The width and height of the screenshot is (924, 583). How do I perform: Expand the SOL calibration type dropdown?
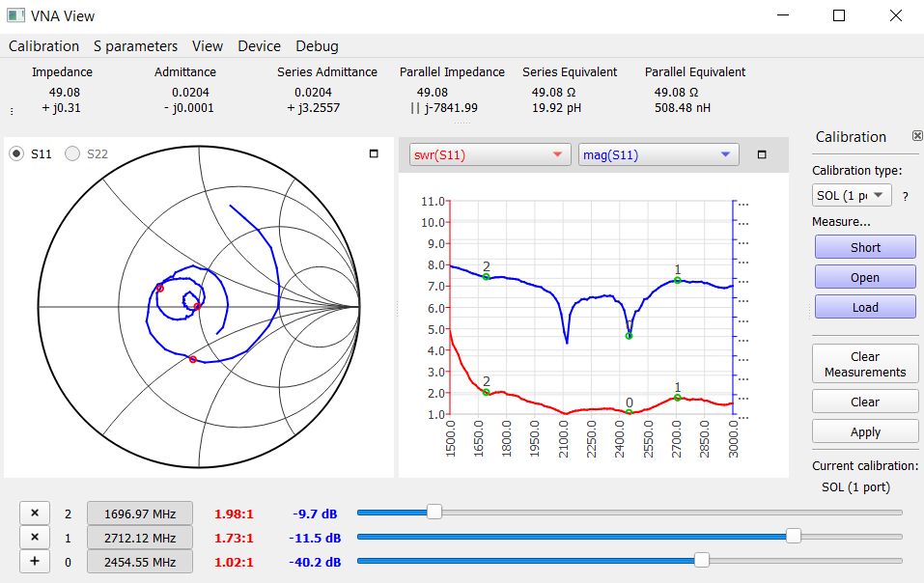click(x=852, y=196)
